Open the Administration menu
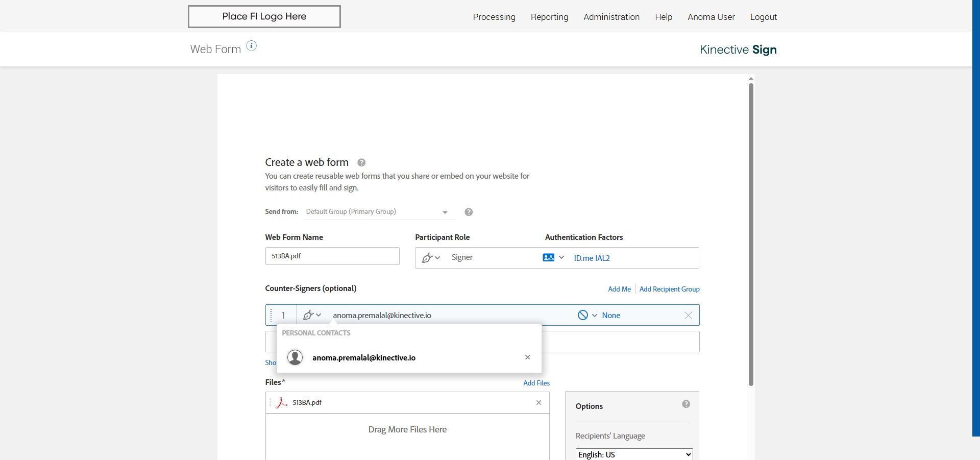Image resolution: width=980 pixels, height=460 pixels. (611, 17)
